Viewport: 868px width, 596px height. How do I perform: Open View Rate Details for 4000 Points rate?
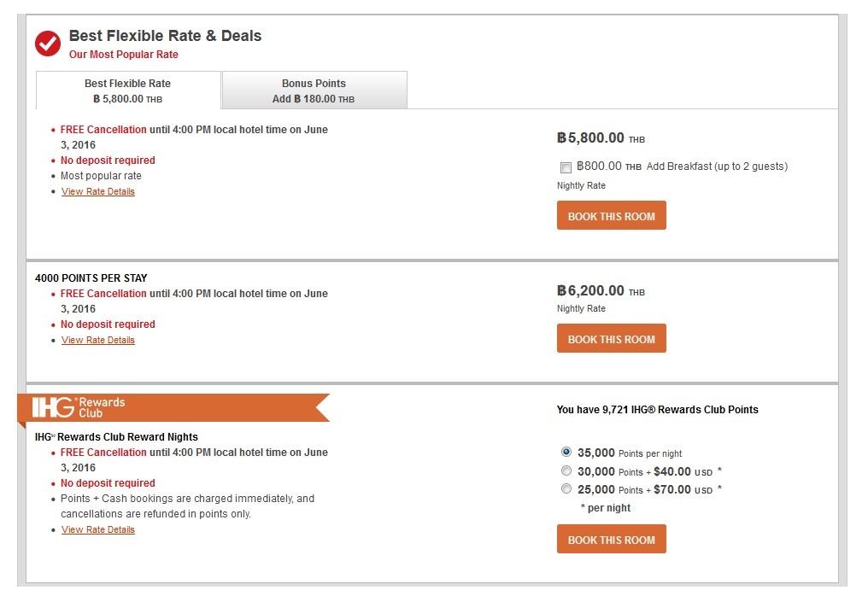(x=98, y=341)
